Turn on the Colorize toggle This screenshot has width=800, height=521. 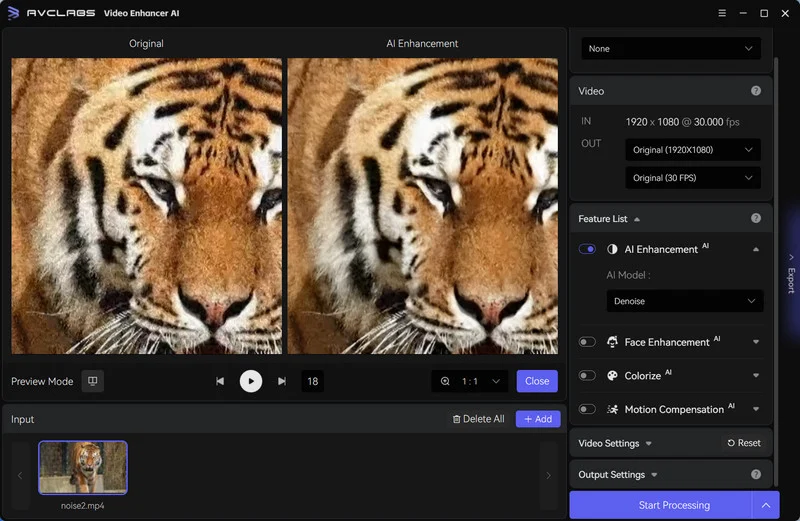click(587, 376)
